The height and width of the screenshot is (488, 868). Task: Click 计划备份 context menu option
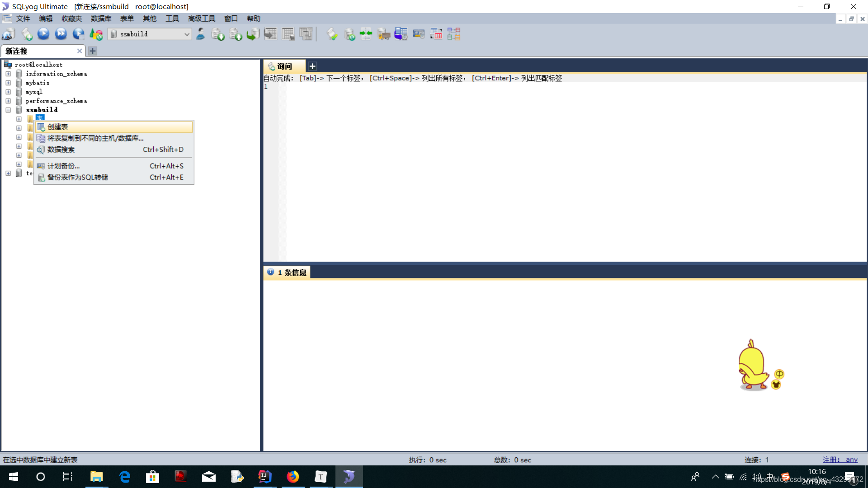point(64,166)
